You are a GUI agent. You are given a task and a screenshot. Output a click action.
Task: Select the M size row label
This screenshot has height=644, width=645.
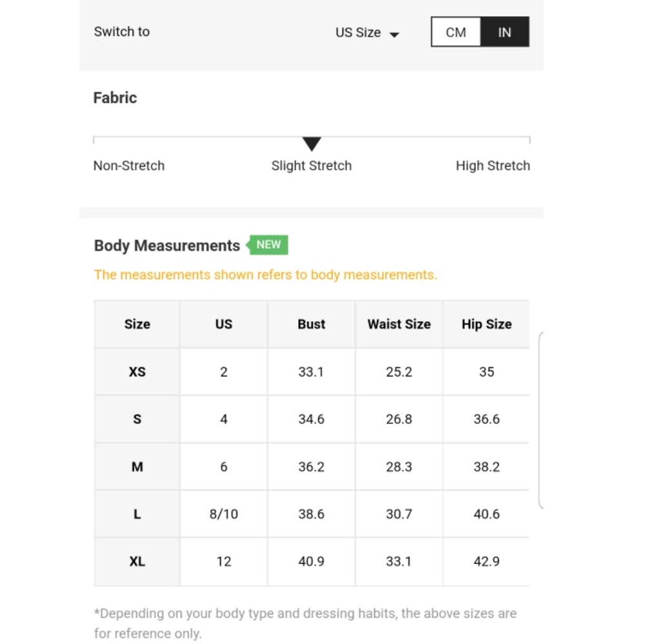[x=137, y=467]
